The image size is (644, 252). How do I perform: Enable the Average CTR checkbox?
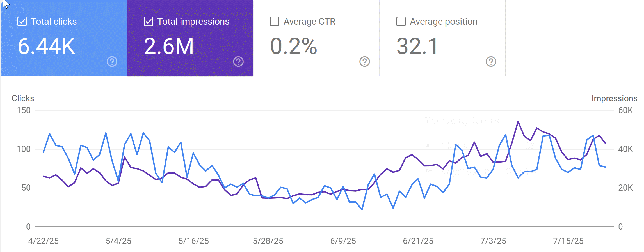click(275, 22)
